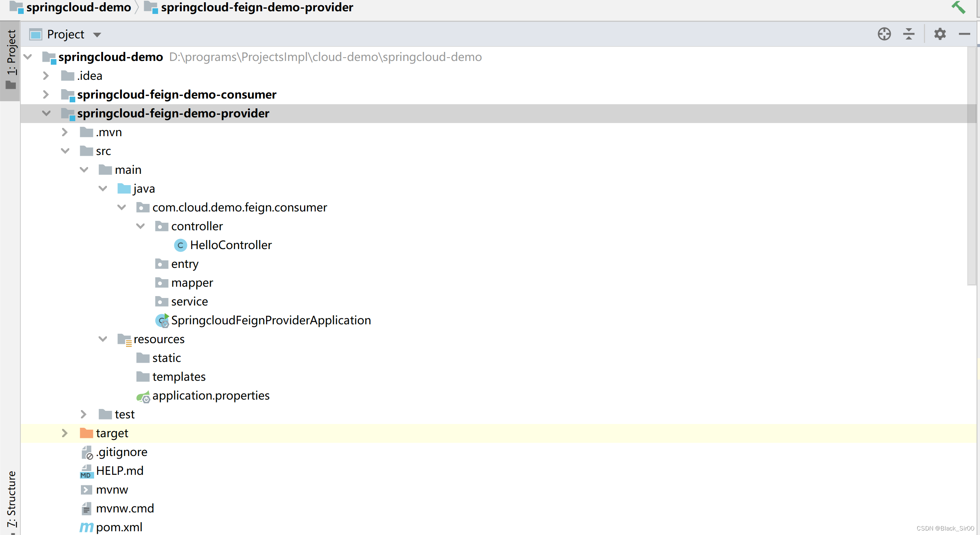Expand the springcloud-feign-demo-consumer module

46,94
